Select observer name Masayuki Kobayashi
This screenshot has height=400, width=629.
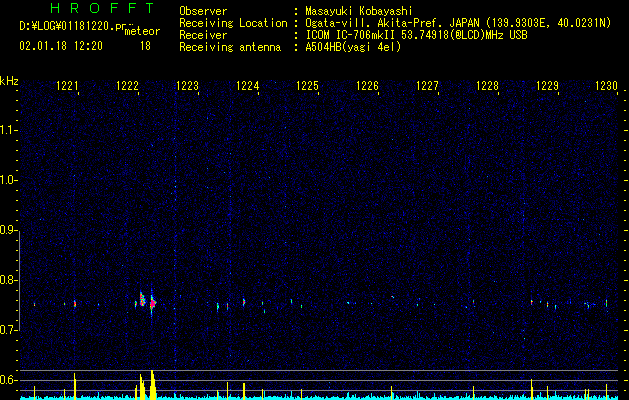tap(359, 11)
